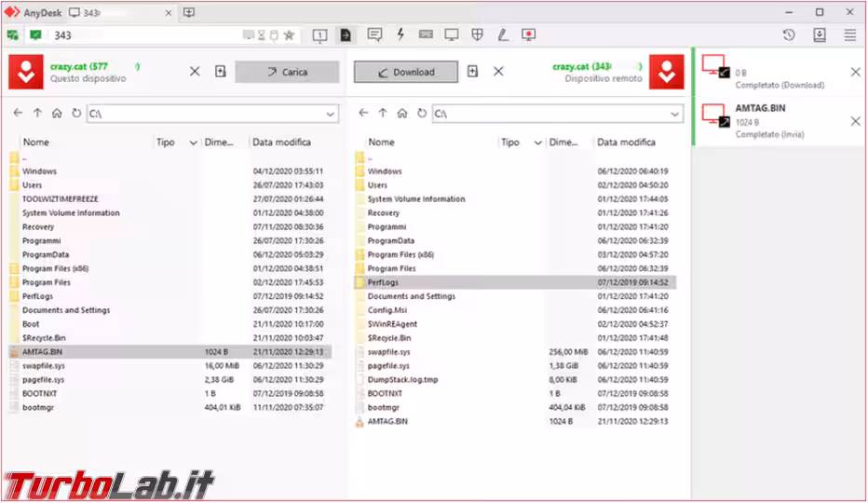Open the chat icon in toolbar

[x=374, y=34]
